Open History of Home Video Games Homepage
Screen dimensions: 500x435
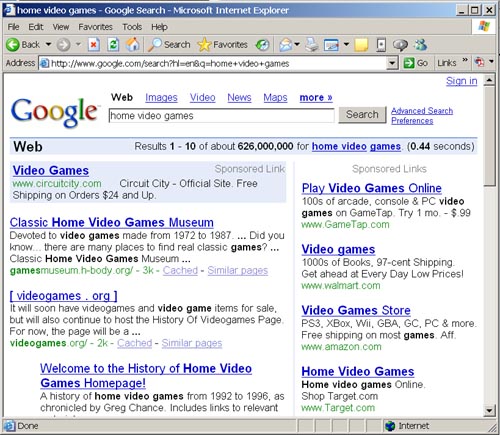click(146, 376)
